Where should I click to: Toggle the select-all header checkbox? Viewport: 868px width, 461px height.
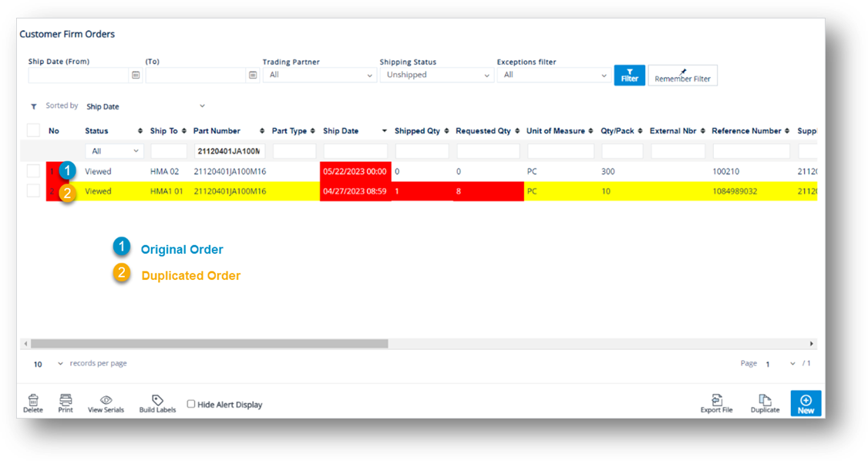point(33,130)
